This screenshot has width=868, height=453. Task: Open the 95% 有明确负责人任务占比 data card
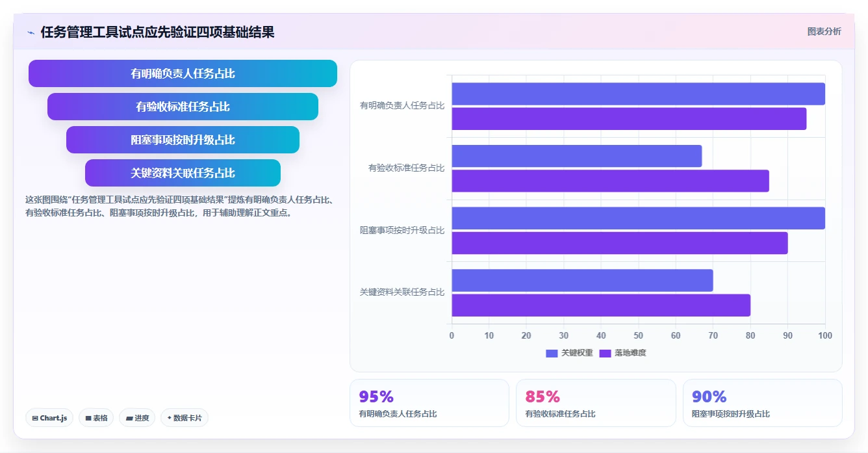click(429, 403)
